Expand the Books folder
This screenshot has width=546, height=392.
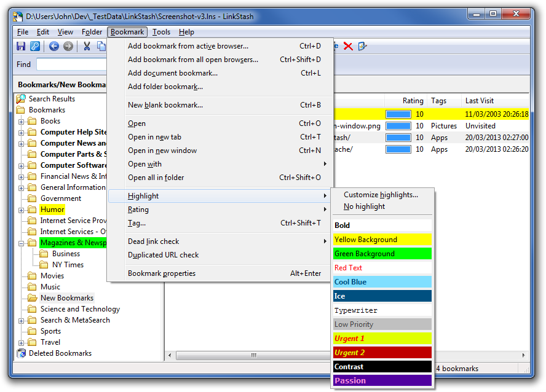click(x=22, y=120)
